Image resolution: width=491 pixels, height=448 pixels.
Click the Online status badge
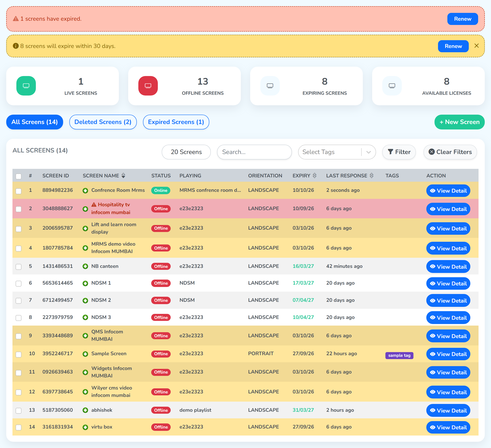161,190
